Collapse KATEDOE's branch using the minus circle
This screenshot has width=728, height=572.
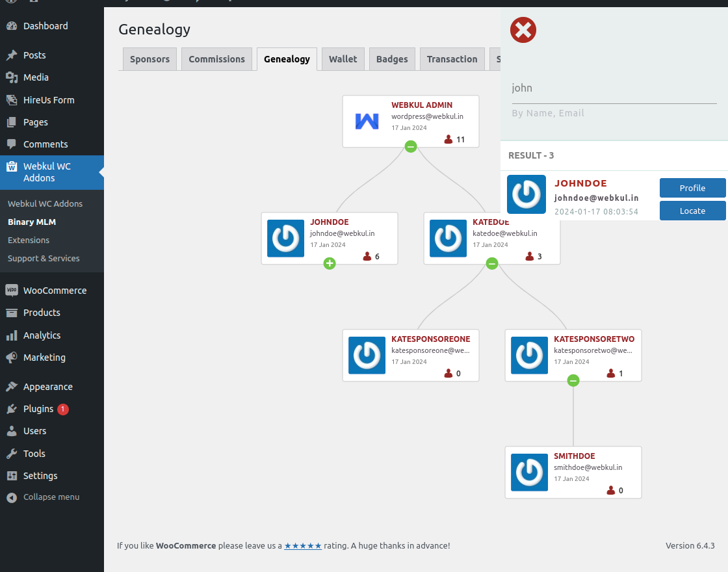[492, 264]
